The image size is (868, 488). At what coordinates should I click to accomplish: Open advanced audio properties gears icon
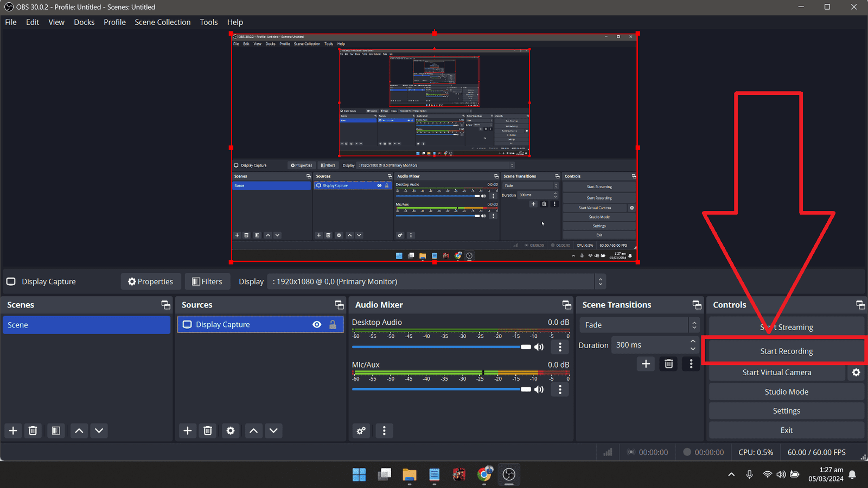click(361, 431)
